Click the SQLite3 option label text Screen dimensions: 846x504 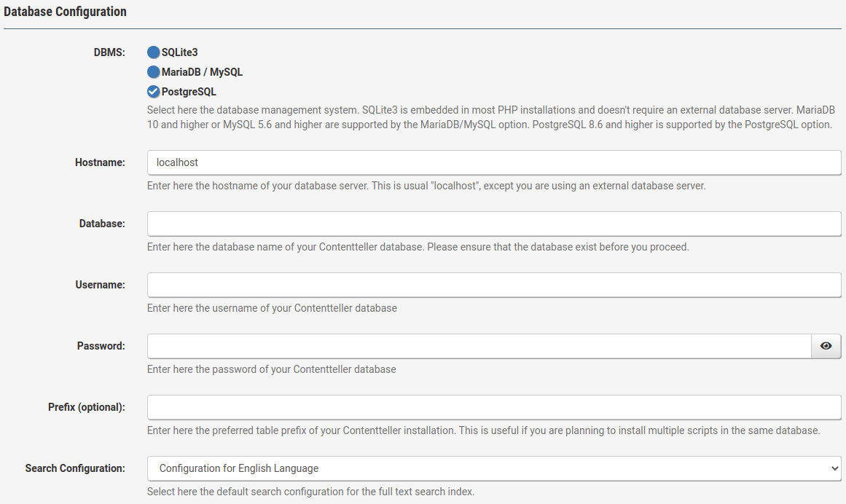[x=180, y=52]
